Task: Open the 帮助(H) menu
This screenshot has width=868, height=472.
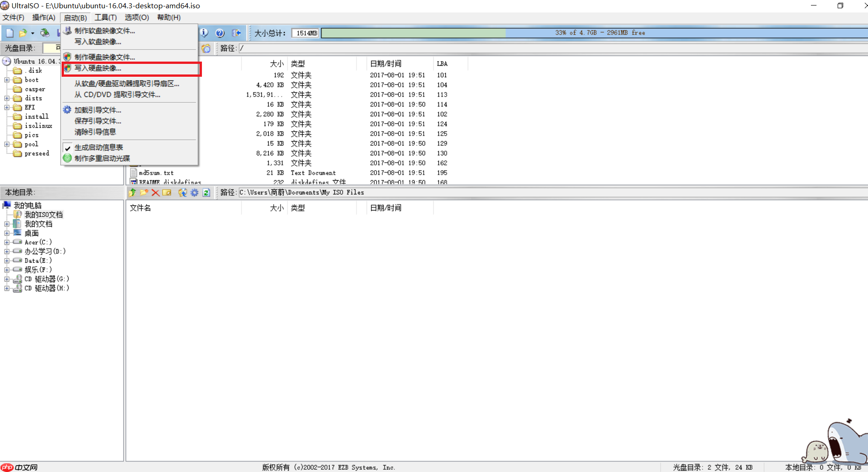Action: (169, 17)
